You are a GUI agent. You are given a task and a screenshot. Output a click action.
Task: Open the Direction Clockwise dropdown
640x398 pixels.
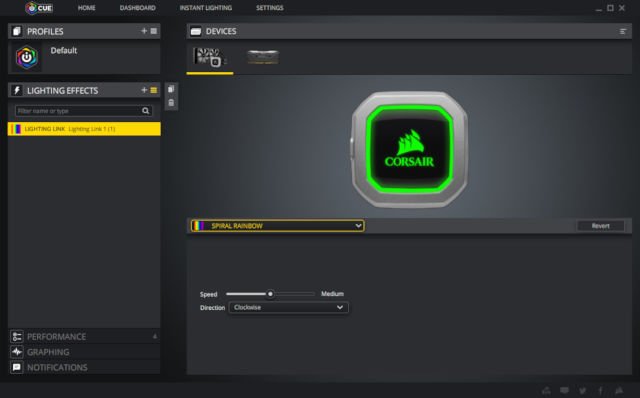click(x=289, y=307)
